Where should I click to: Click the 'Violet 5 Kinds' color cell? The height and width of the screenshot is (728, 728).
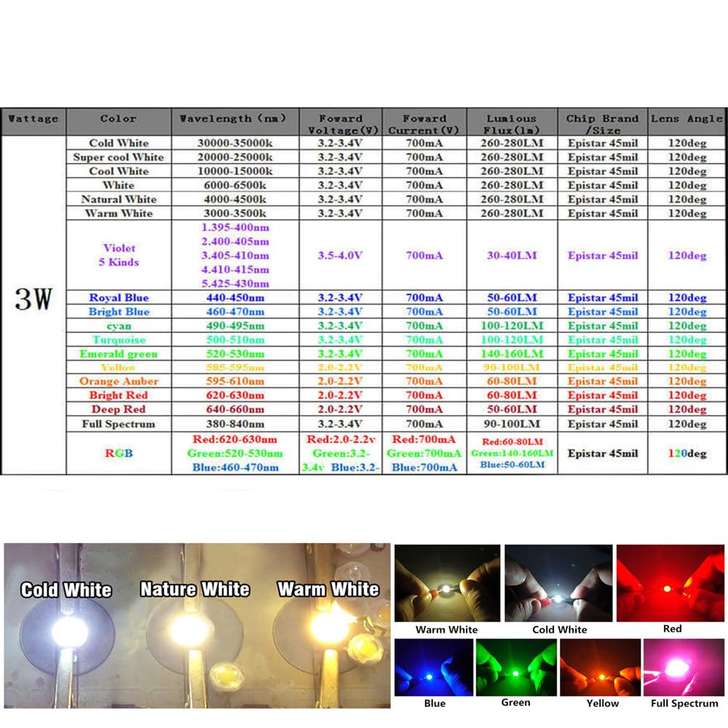pos(119,255)
